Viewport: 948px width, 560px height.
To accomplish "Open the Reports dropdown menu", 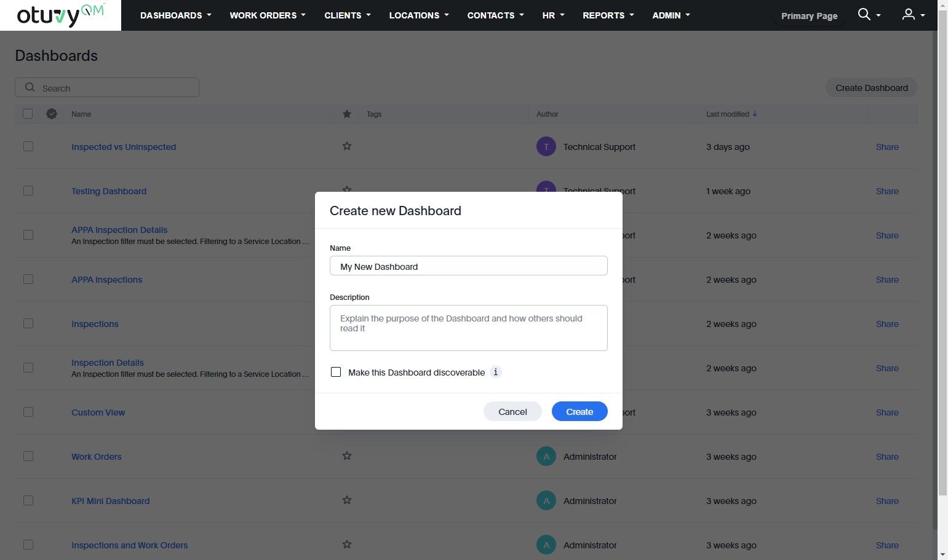I will (x=608, y=15).
